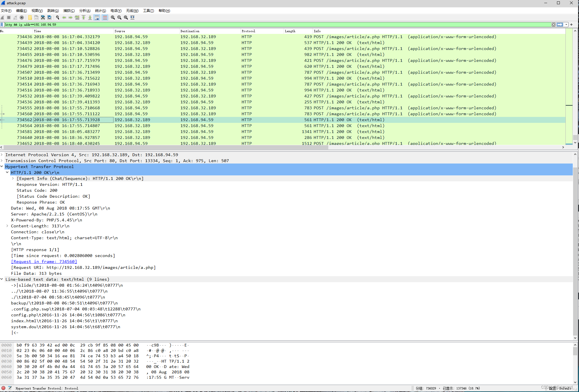Toggle packet list coloring rules
The image size is (579, 392).
pyautogui.click(x=105, y=18)
